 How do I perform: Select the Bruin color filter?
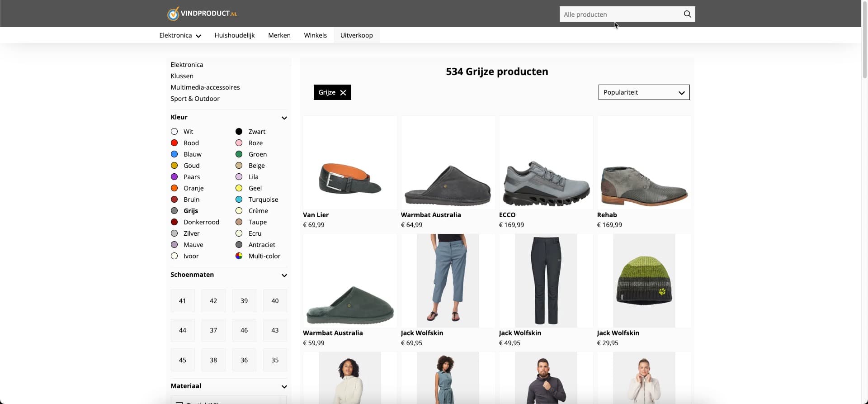pos(185,200)
